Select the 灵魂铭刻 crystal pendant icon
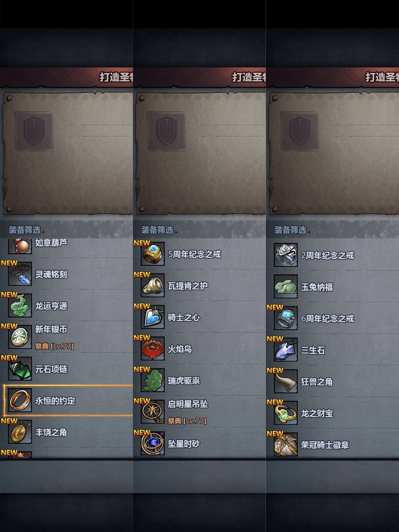The height and width of the screenshot is (532, 399). click(20, 274)
